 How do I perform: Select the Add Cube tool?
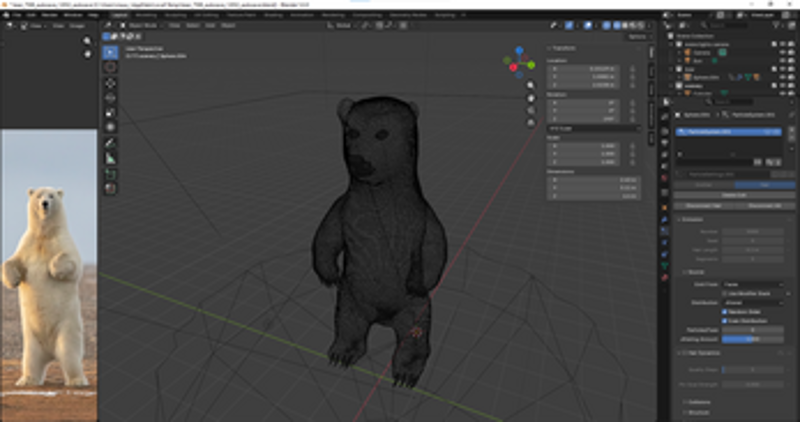pos(110,174)
